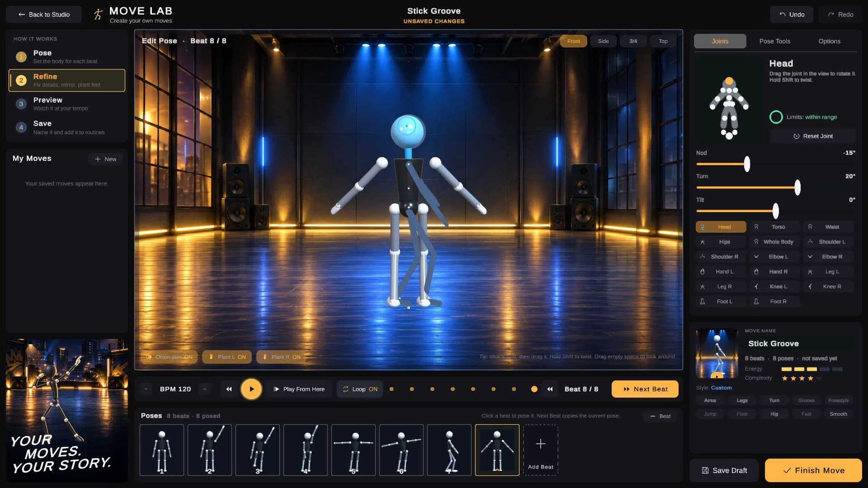Pick the Hips joint
This screenshot has height=488, width=868.
[721, 242]
